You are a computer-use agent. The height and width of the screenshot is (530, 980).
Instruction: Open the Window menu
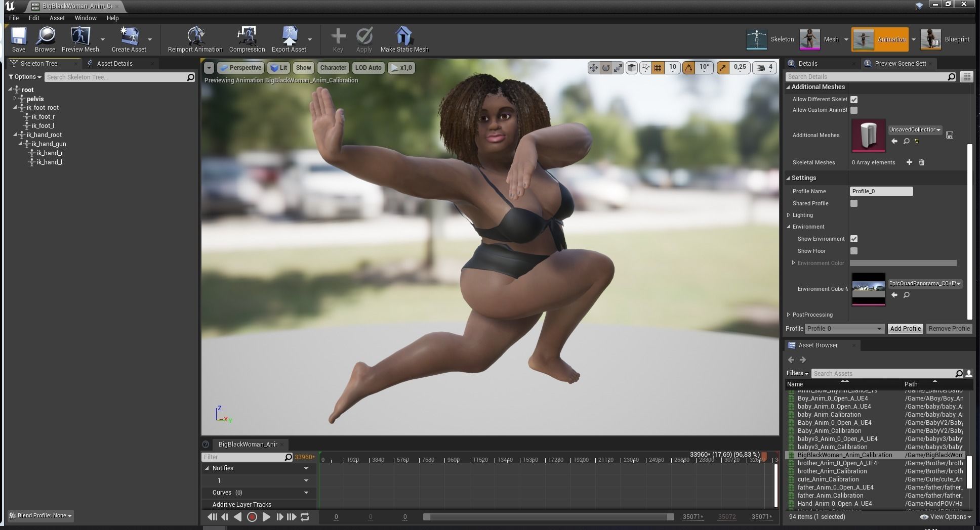pyautogui.click(x=86, y=18)
